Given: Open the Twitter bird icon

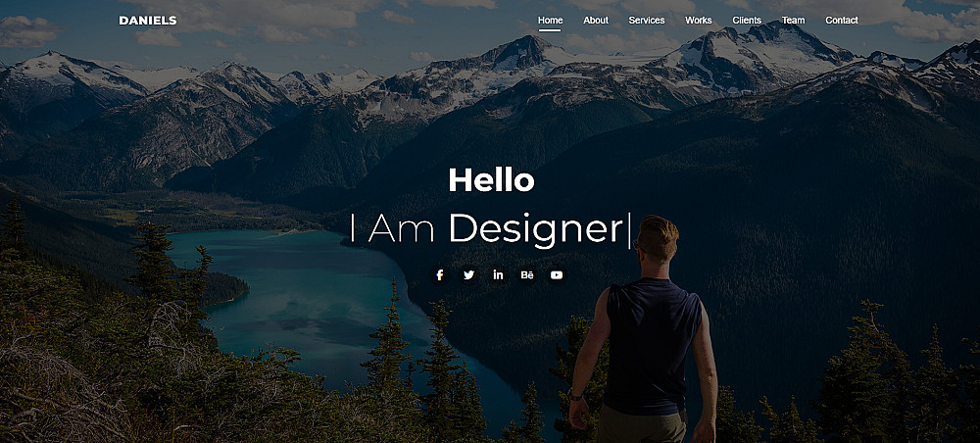Looking at the screenshot, I should (x=468, y=275).
